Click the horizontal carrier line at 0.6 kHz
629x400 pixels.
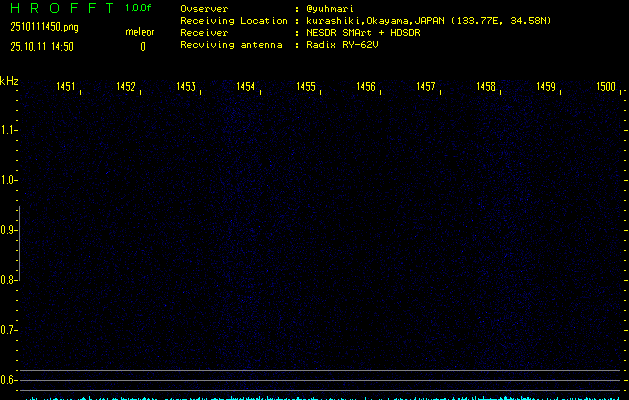click(x=319, y=380)
